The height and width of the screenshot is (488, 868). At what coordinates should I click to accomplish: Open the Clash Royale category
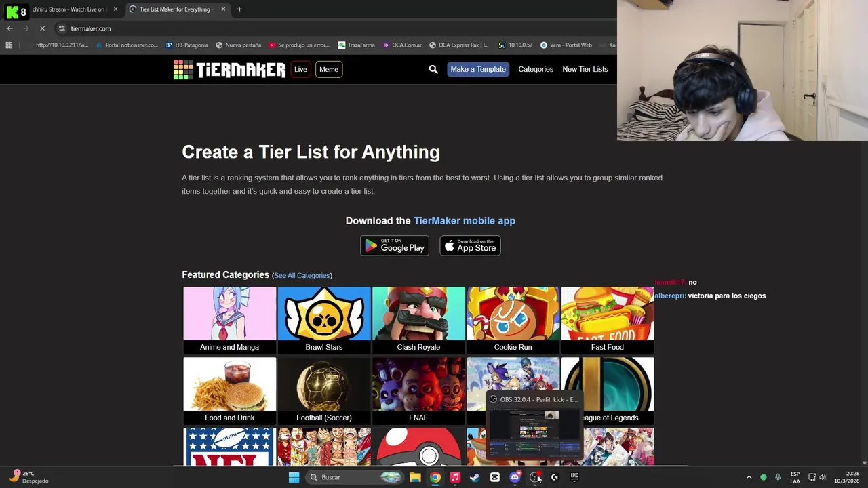(418, 320)
